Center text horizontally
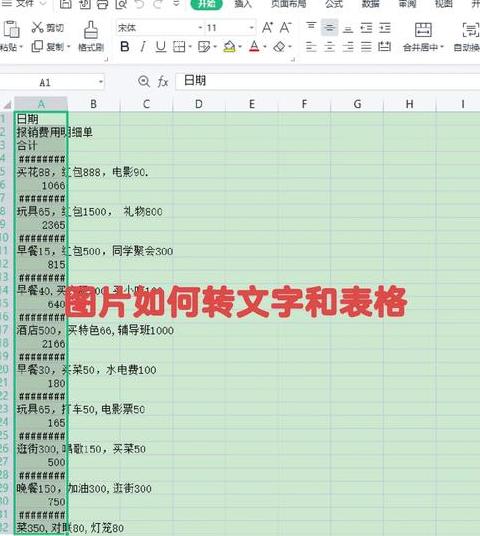 [330, 46]
